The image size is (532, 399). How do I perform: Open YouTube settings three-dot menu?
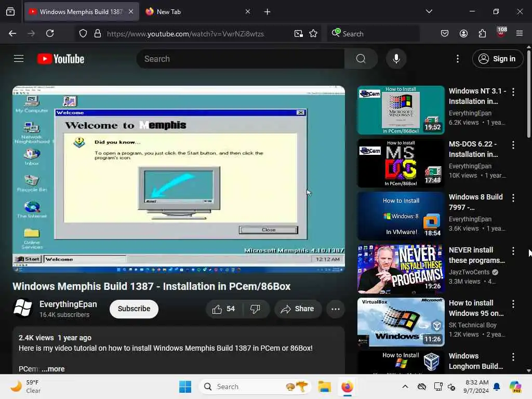458,59
